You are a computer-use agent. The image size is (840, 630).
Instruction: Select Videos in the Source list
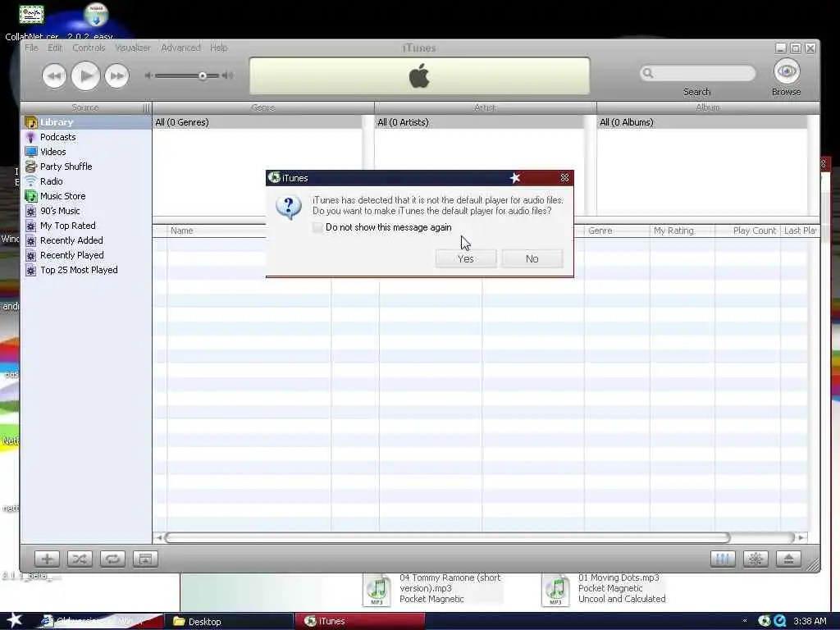pos(86,152)
